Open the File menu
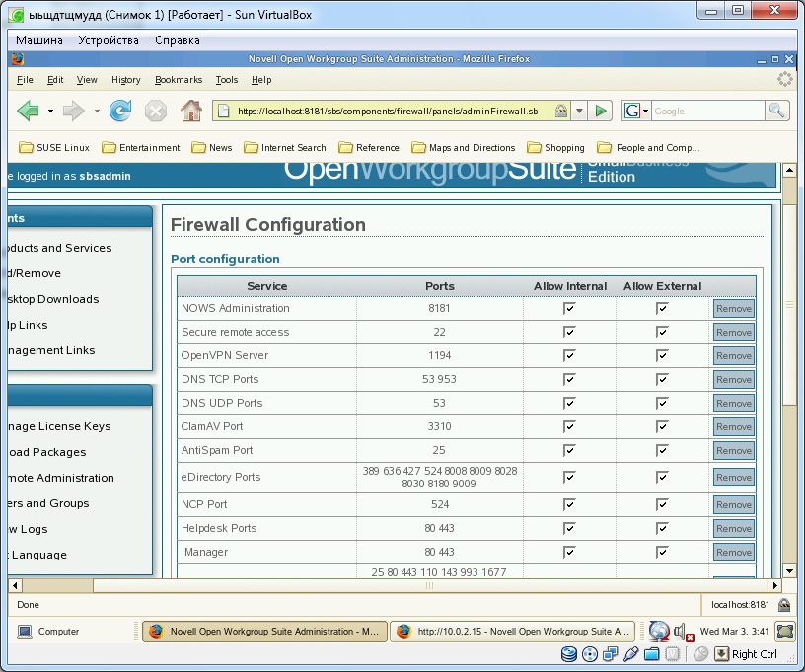The width and height of the screenshot is (805, 672). click(25, 80)
